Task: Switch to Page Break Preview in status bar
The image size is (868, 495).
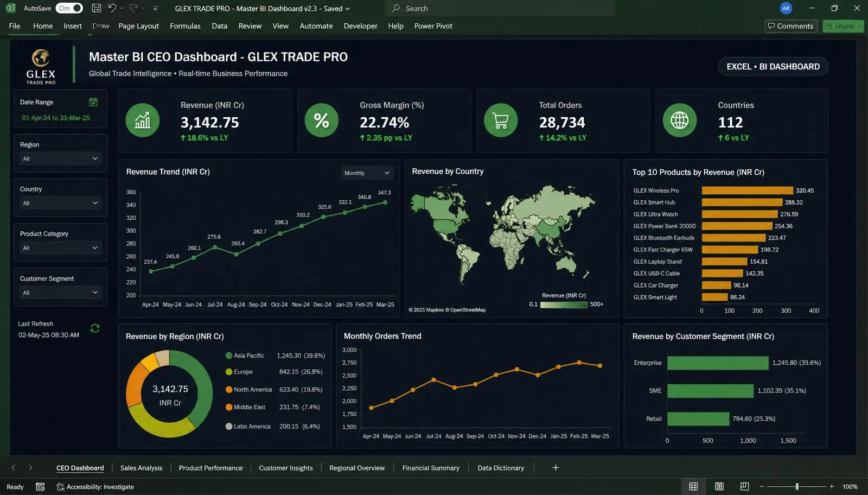Action: coord(744,486)
